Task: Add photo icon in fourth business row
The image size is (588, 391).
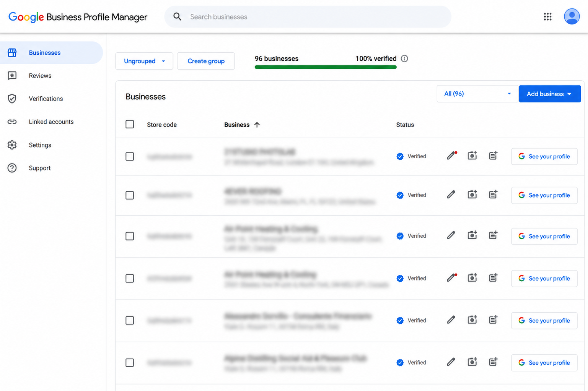Action: (x=472, y=278)
